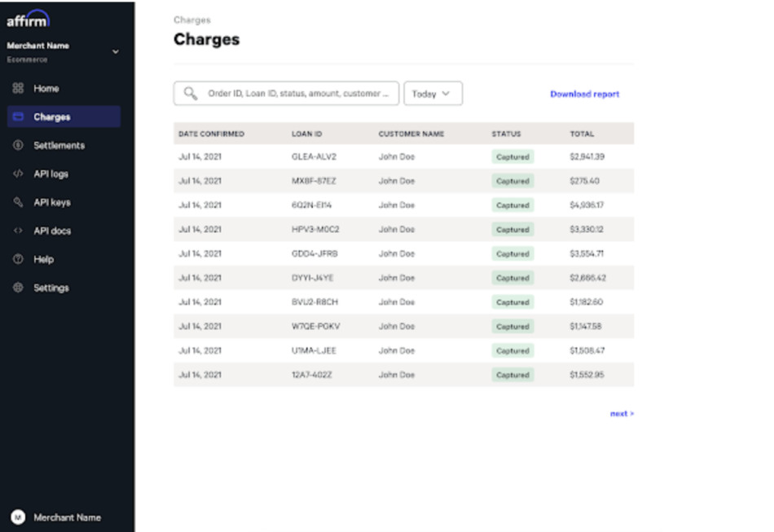Viewport: 774px width, 532px height.
Task: Open Settings from the sidebar
Action: (x=64, y=288)
